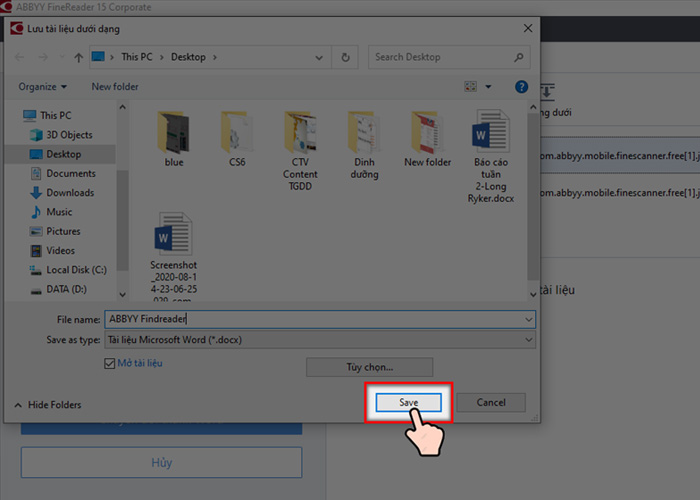Refresh the Desktop folder listing
Viewport: 700px width, 500px height.
point(345,57)
